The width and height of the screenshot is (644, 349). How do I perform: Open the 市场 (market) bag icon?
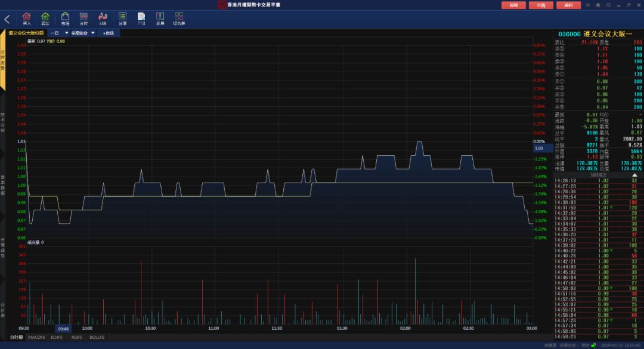pos(65,18)
